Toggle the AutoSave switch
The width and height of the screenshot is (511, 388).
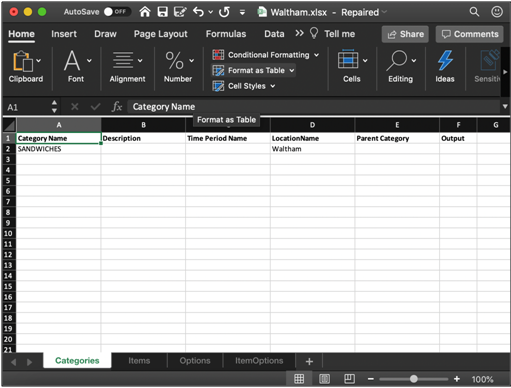(x=116, y=12)
